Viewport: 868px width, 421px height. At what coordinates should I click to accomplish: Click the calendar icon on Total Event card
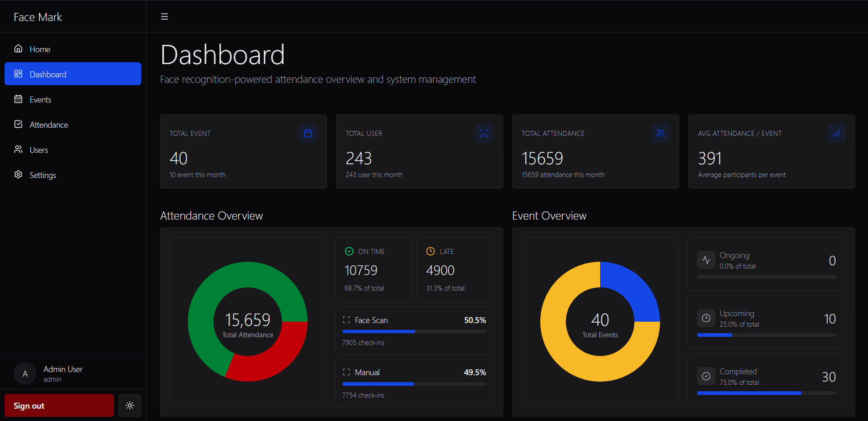pyautogui.click(x=309, y=133)
